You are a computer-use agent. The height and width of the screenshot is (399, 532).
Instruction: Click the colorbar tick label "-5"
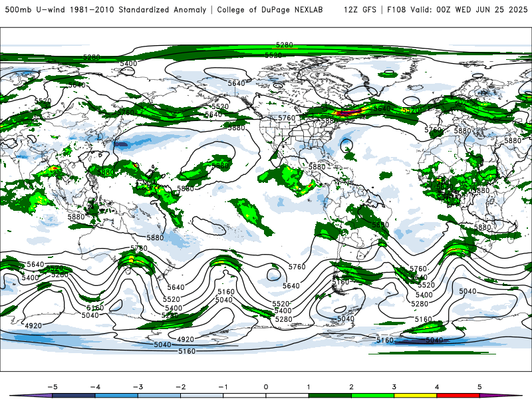click(x=53, y=387)
